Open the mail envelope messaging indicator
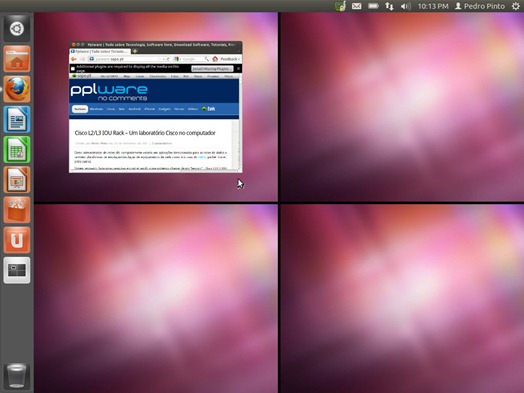524x393 pixels. [x=356, y=6]
